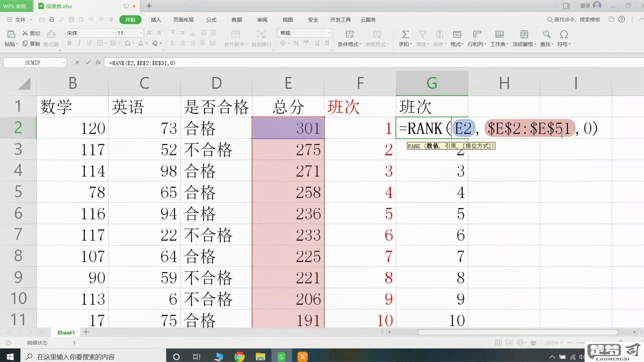
Task: Click the Symbol (符号) omega icon
Action: pyautogui.click(x=564, y=34)
